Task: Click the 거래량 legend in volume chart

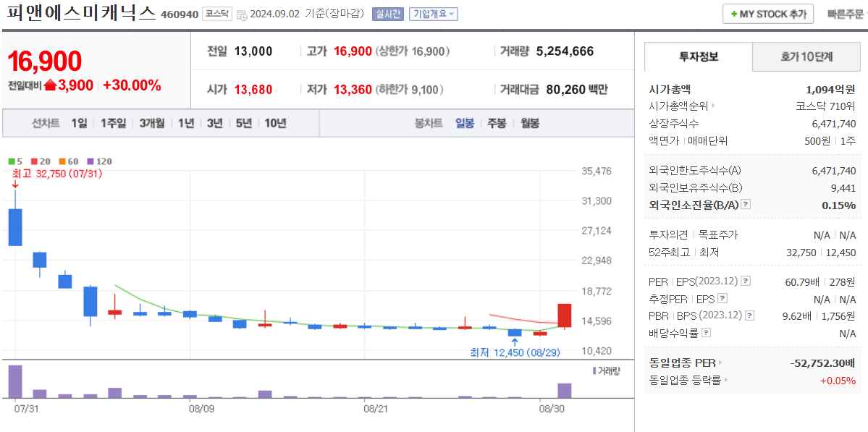Action: click(607, 370)
